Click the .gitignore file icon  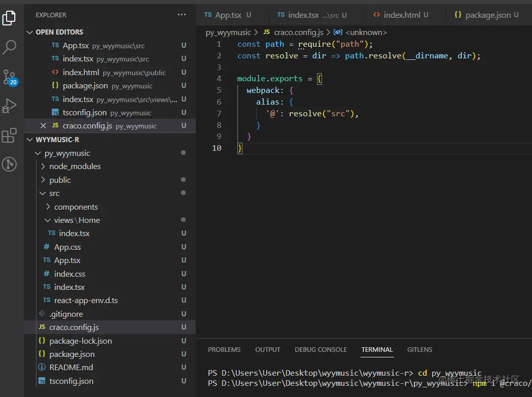click(x=42, y=313)
